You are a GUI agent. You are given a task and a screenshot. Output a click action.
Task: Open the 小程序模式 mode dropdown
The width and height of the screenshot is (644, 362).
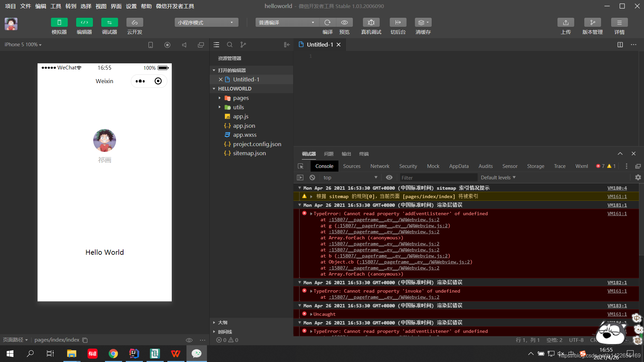point(206,22)
